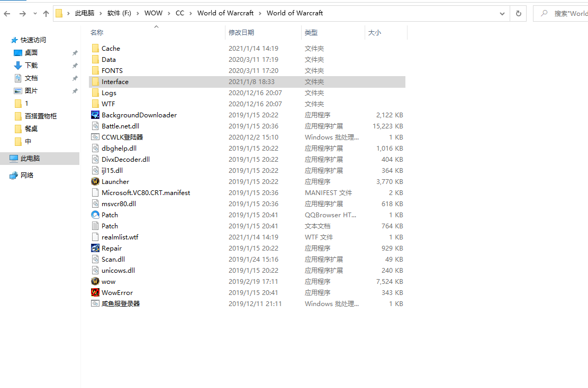Sort files by 修改日期 column
The image size is (588, 388).
[x=241, y=33]
